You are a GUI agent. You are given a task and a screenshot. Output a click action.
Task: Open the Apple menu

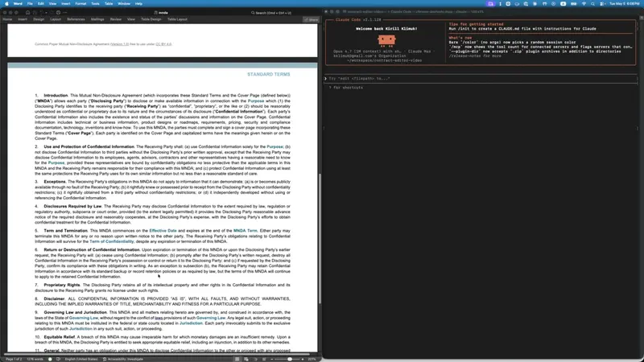pos(6,4)
